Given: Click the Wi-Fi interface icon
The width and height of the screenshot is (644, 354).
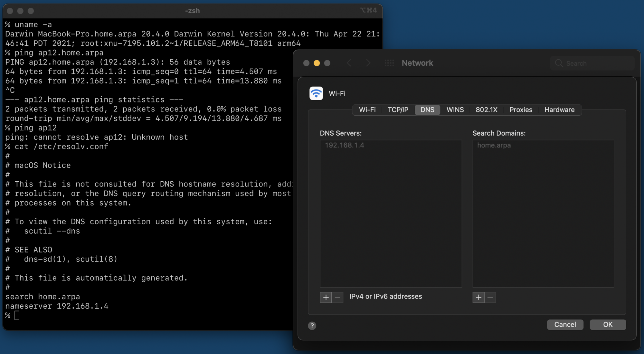Looking at the screenshot, I should click(316, 93).
